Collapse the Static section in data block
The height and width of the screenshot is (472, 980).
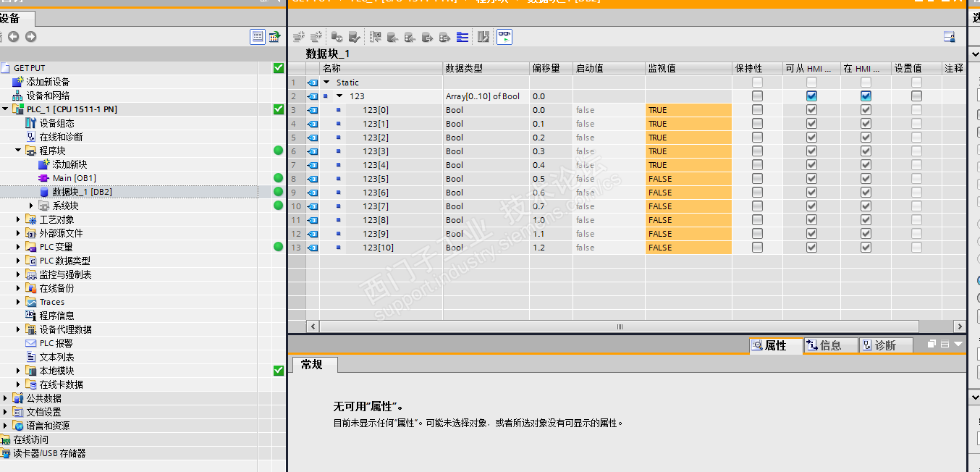tap(326, 83)
